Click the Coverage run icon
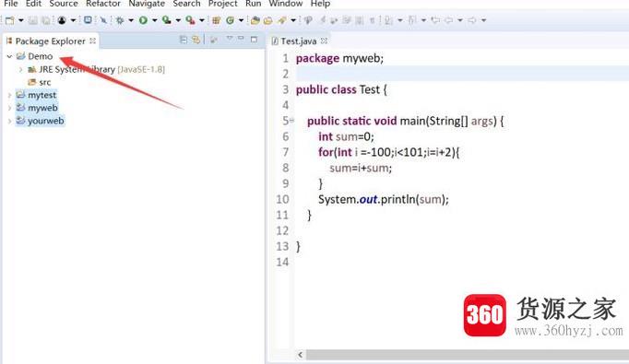629x364 pixels. [167, 20]
